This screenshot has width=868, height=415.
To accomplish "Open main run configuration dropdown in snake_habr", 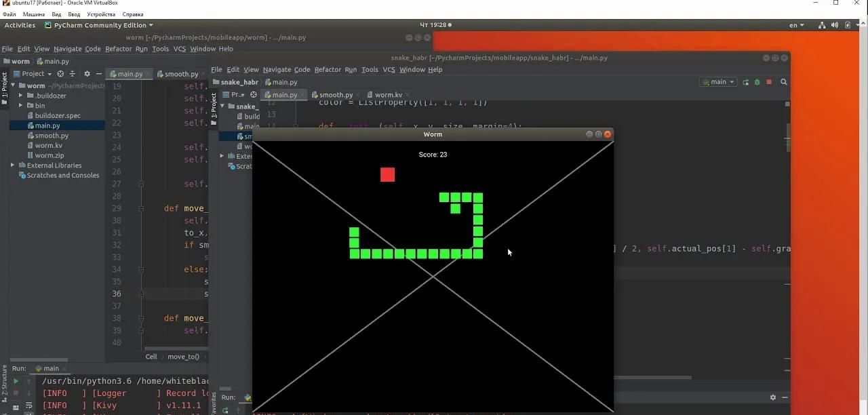I will pyautogui.click(x=718, y=82).
